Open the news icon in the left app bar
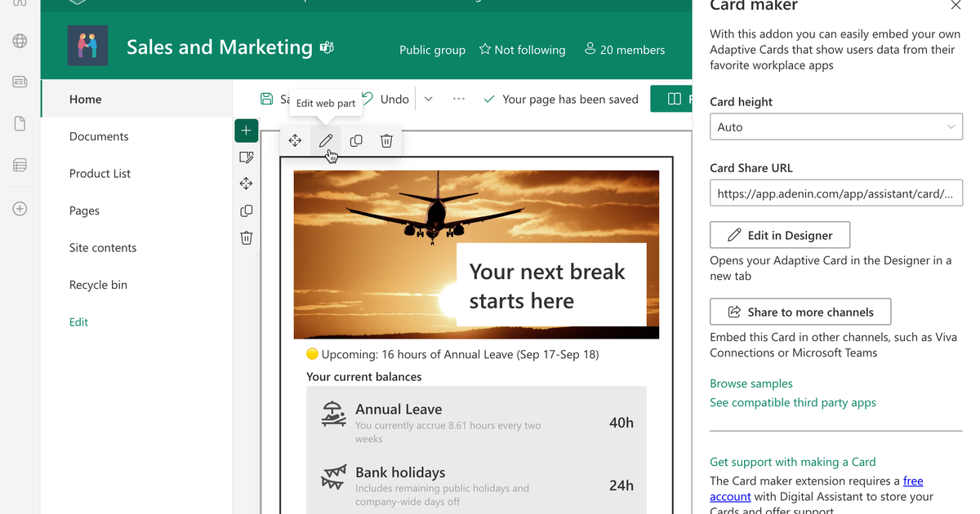The image size is (980, 514). click(18, 81)
